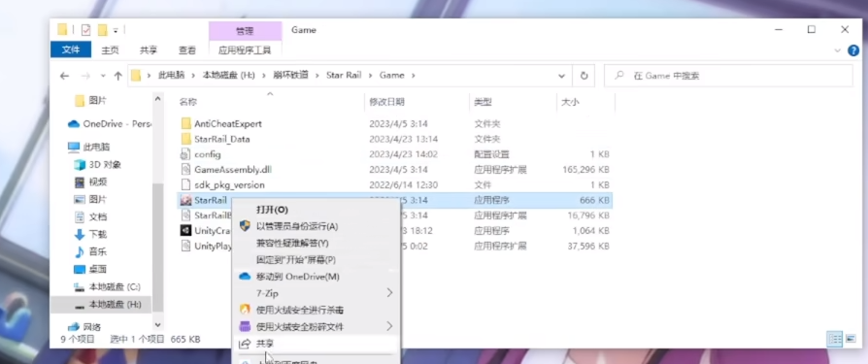
Task: Click quick access properties checkmark icon
Action: (x=85, y=30)
